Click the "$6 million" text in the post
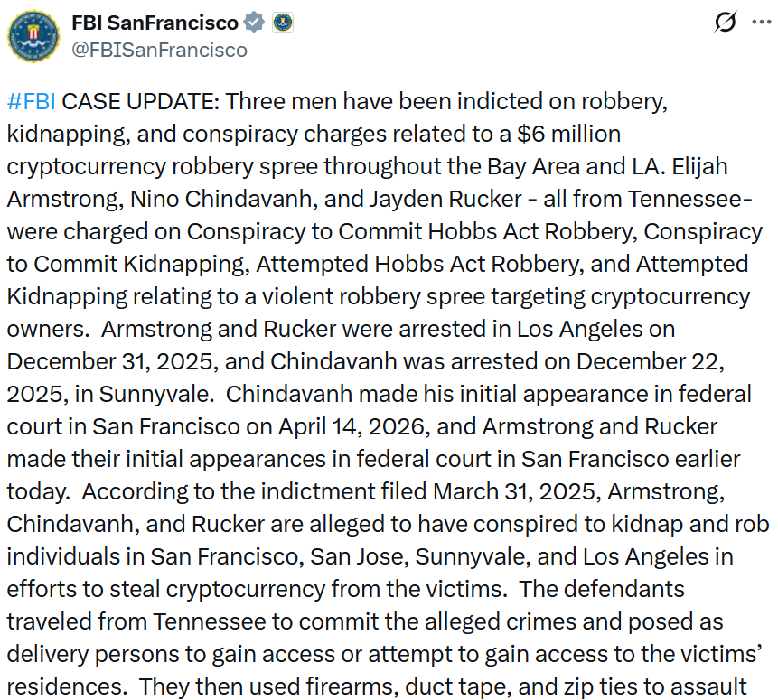Image resolution: width=778 pixels, height=700 pixels. pos(568,134)
